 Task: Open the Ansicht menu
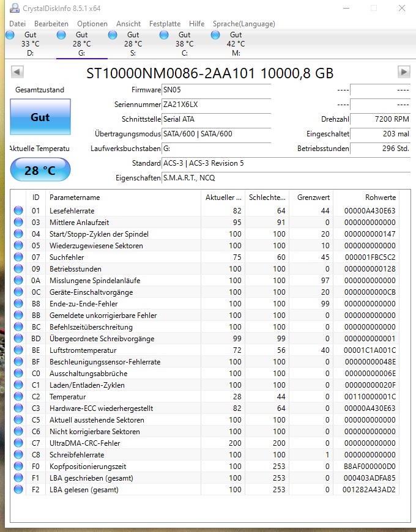coord(128,24)
